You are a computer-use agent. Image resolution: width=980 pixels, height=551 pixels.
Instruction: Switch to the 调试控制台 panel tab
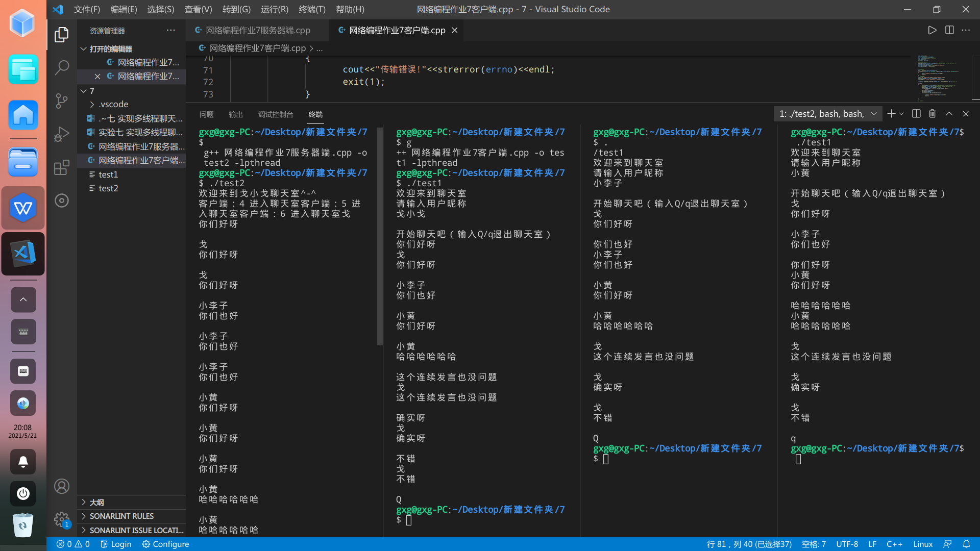pos(276,114)
